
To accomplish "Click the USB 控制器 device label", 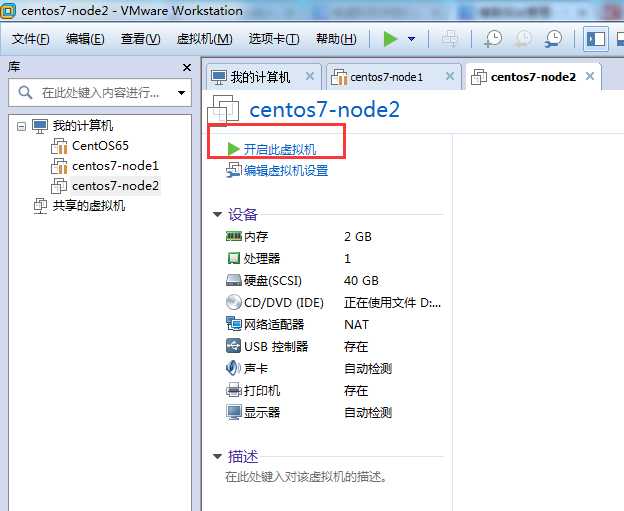I will (x=276, y=346).
